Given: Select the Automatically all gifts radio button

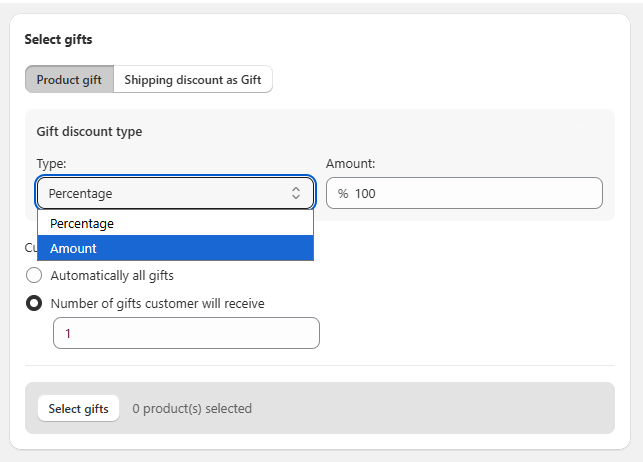Looking at the screenshot, I should pos(34,275).
